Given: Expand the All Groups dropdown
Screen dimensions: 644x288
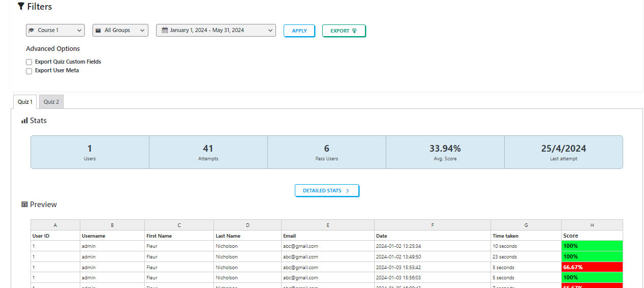Looking at the screenshot, I should pyautogui.click(x=120, y=31).
